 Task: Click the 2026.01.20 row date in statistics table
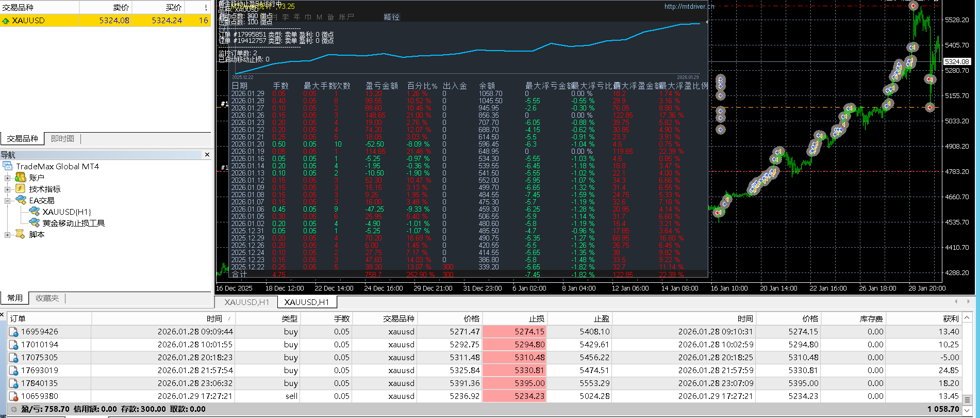pos(248,144)
